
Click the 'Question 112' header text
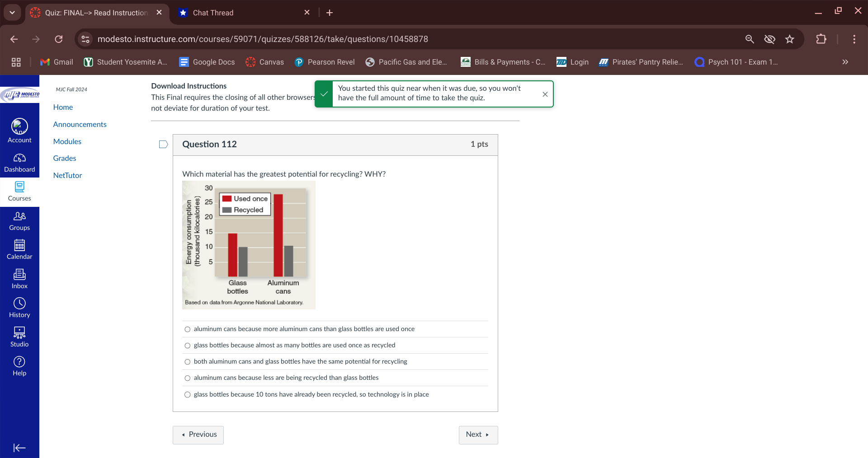209,145
